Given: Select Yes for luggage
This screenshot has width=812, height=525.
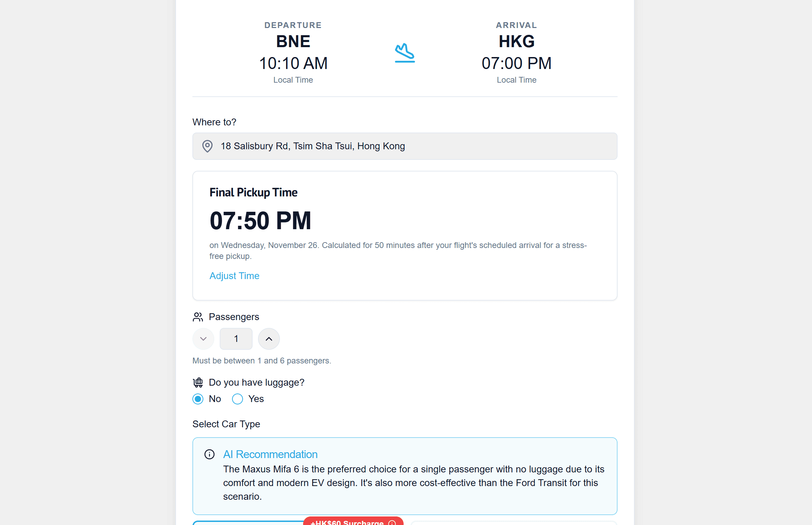Looking at the screenshot, I should coord(238,399).
